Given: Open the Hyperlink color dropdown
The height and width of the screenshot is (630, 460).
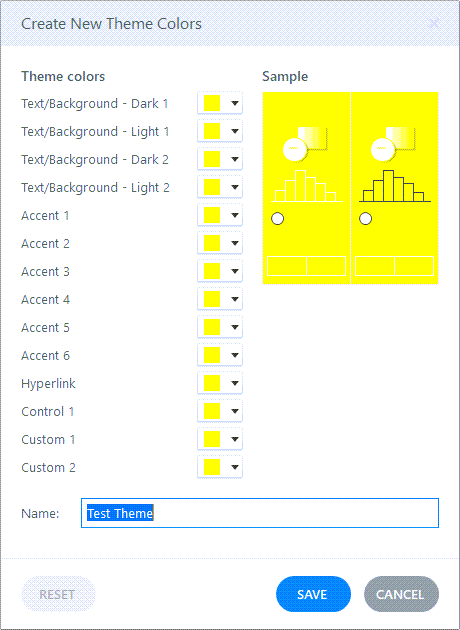Looking at the screenshot, I should (220, 383).
